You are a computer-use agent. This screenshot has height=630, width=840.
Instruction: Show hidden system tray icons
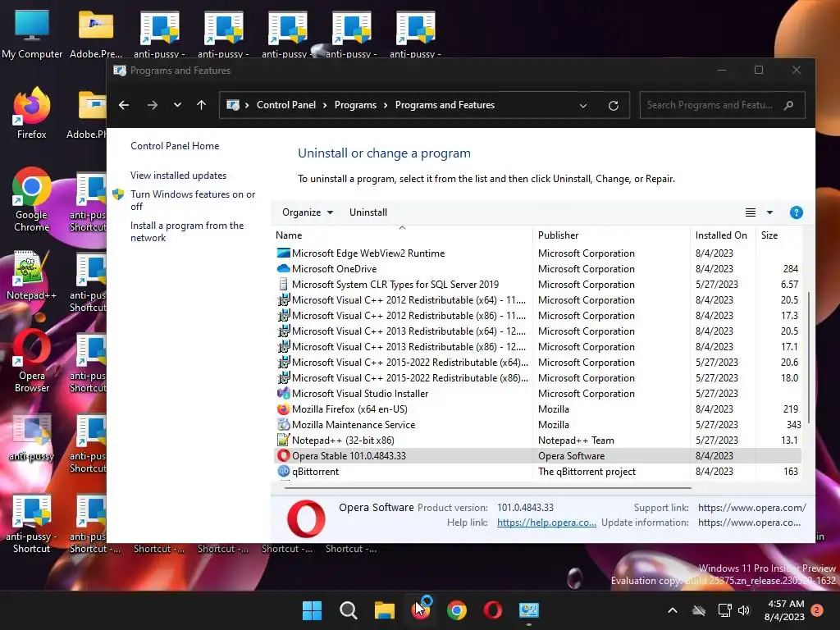[673, 610]
